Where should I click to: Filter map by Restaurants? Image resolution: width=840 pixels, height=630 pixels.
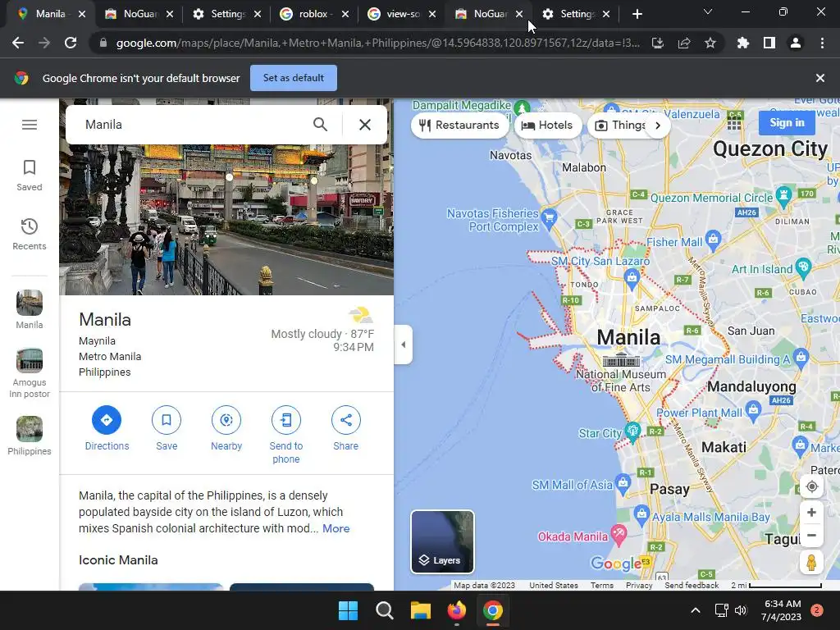(459, 126)
